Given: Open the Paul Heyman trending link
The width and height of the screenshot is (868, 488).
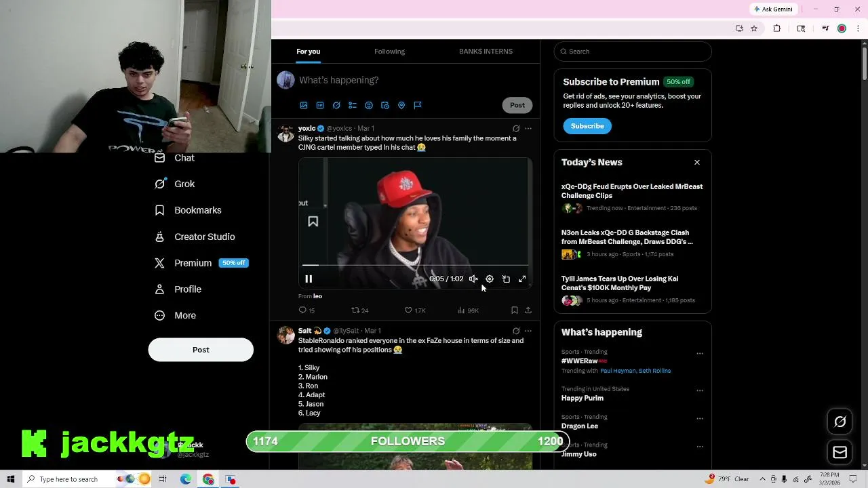Looking at the screenshot, I should coord(618,371).
